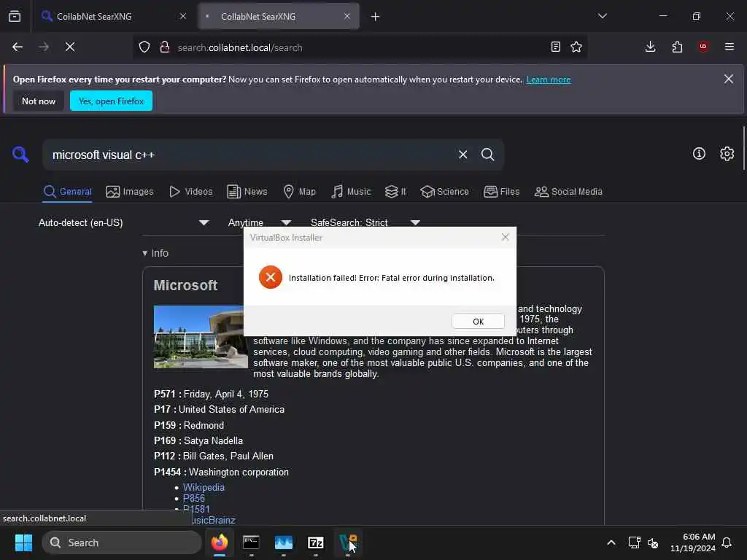Switch to Images search category
This screenshot has width=747, height=560.
(130, 192)
